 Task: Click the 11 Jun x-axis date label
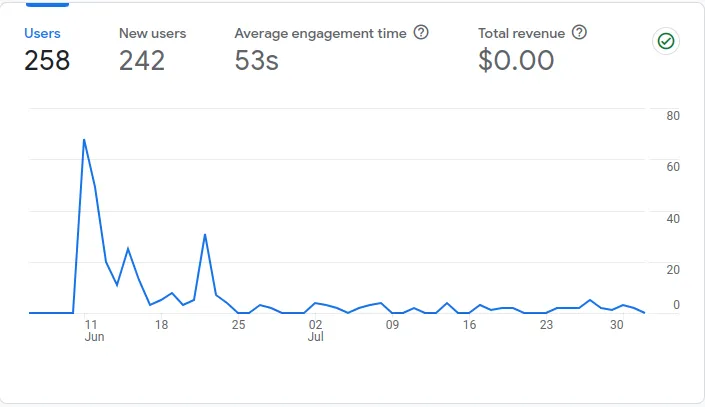point(94,330)
